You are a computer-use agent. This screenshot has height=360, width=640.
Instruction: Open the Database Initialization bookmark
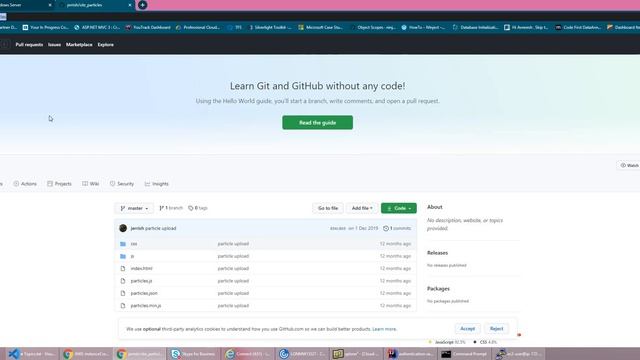[475, 27]
